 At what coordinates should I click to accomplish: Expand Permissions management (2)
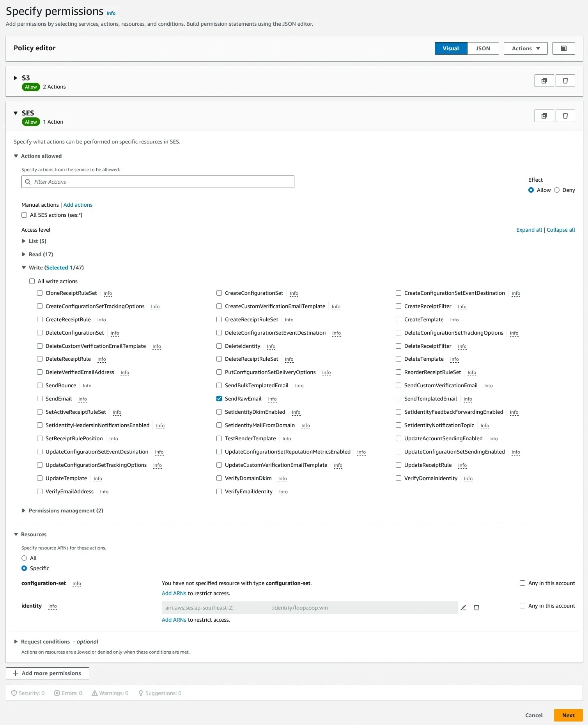[x=24, y=511]
